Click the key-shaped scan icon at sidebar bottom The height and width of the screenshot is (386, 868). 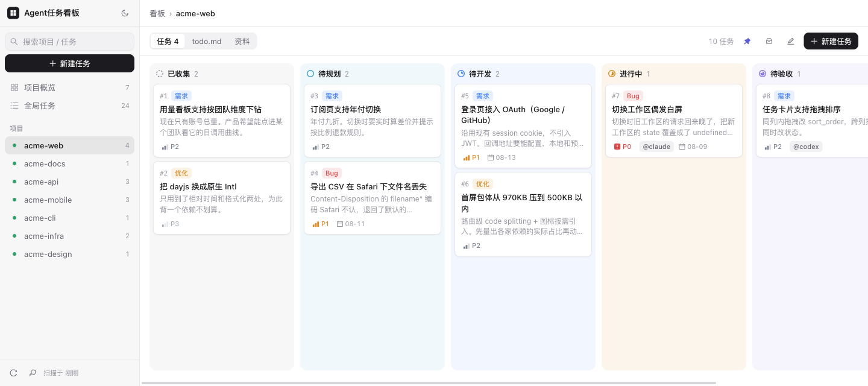point(33,373)
